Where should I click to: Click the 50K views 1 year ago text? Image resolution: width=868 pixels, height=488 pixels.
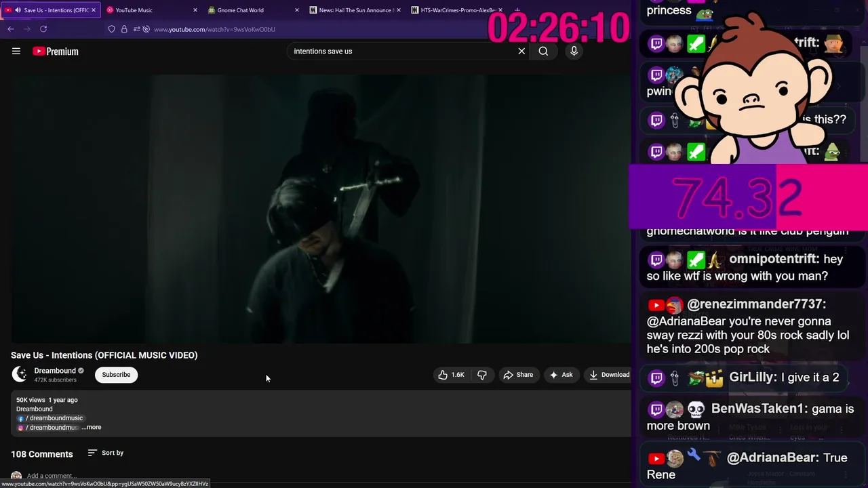click(x=47, y=400)
